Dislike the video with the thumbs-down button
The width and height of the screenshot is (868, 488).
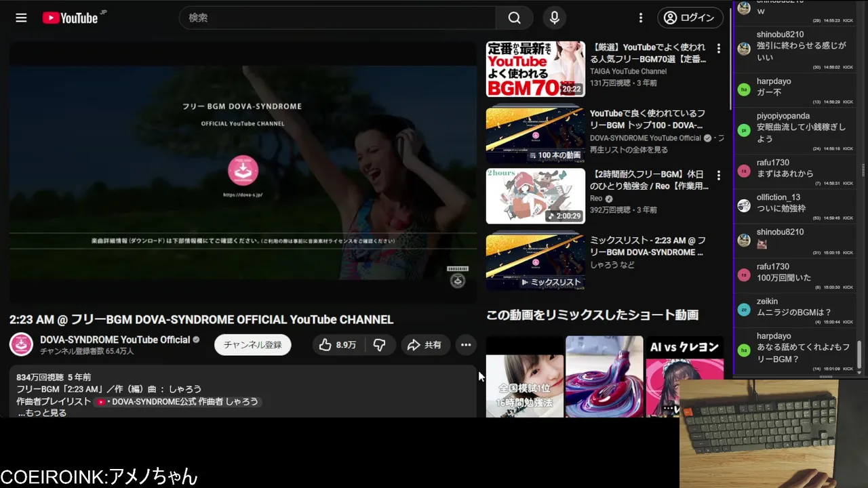[380, 345]
